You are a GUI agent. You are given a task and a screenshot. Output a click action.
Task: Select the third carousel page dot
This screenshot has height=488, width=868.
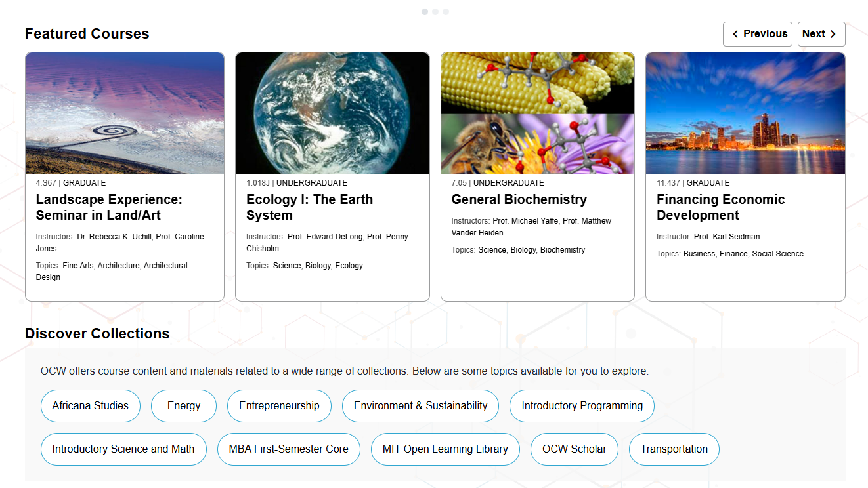tap(446, 12)
